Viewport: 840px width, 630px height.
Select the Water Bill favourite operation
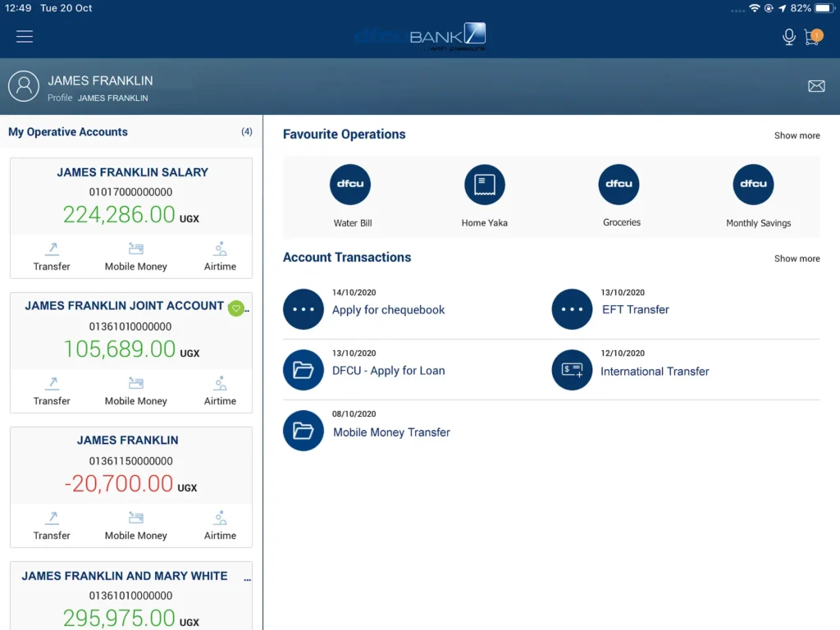click(x=350, y=185)
